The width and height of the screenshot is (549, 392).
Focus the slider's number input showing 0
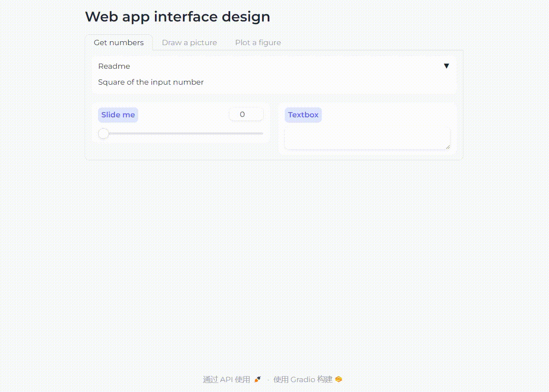(x=246, y=114)
